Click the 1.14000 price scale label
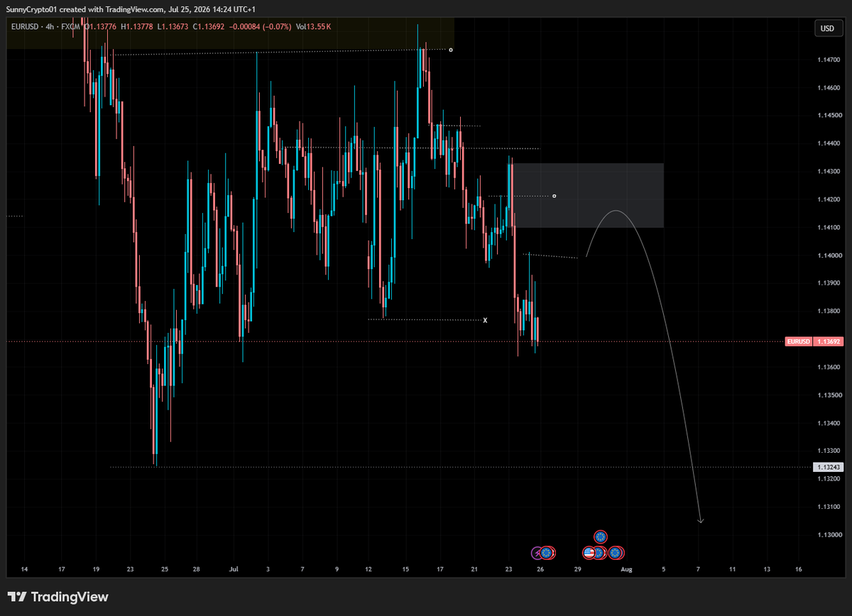Viewport: 852px width, 616px height. coord(828,255)
